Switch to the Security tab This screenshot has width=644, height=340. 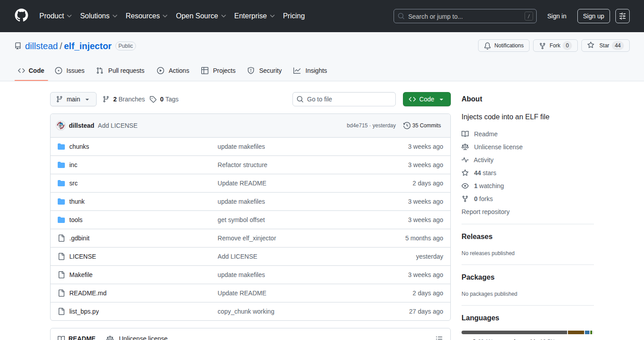[265, 71]
